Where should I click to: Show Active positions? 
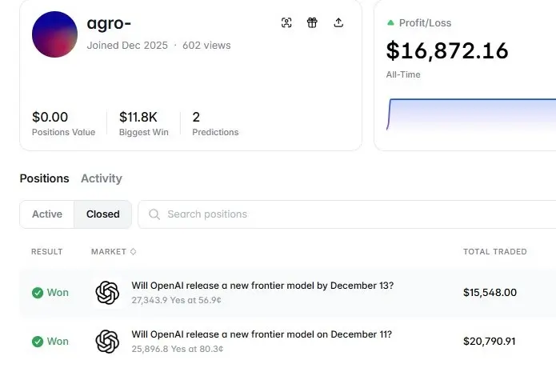[47, 214]
